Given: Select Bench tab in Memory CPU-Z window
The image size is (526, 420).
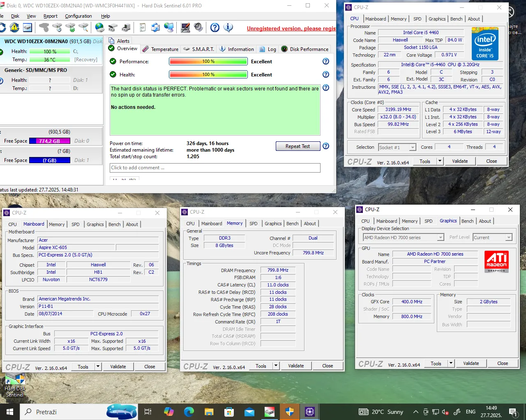Looking at the screenshot, I should point(292,224).
